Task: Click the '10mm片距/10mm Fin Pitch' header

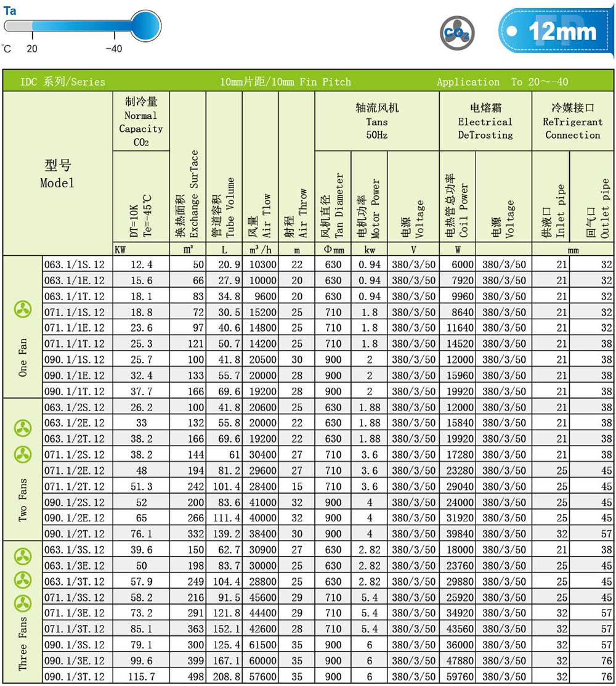Action: coord(285,82)
